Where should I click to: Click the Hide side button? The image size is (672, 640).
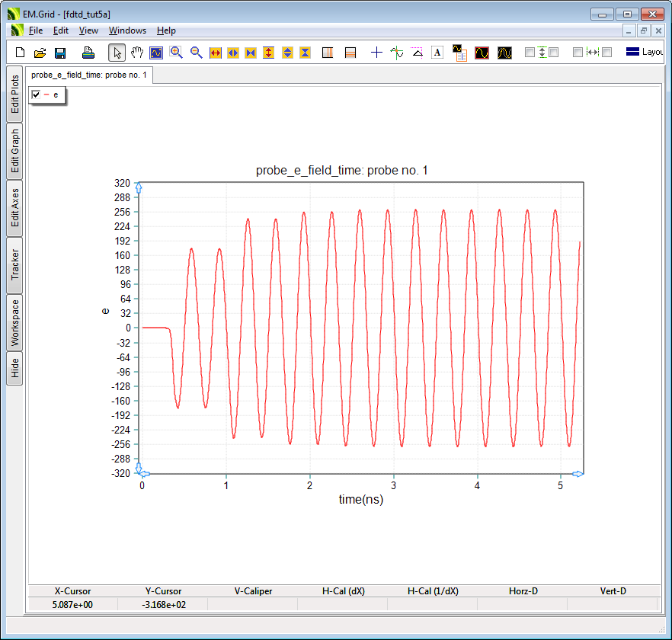(14, 369)
